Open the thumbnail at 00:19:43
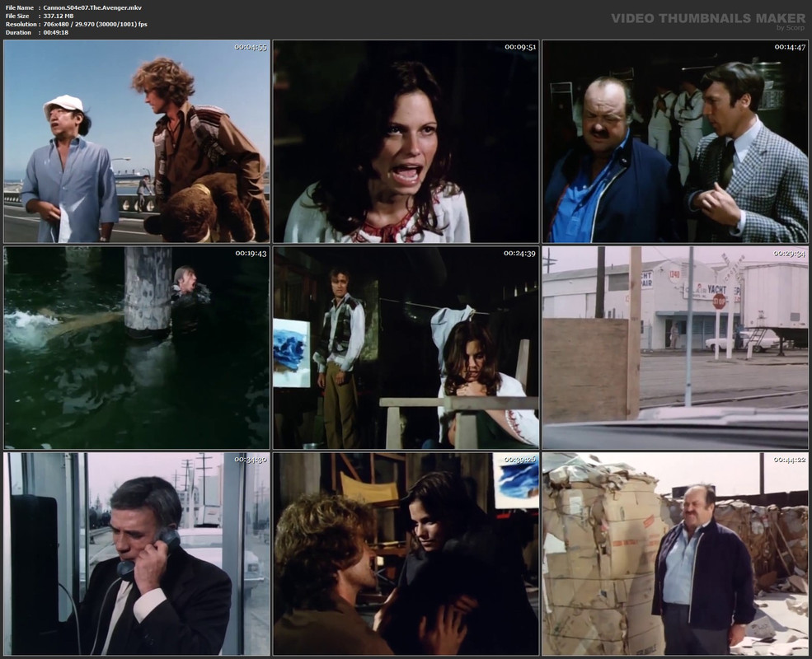The height and width of the screenshot is (659, 812). click(x=137, y=348)
